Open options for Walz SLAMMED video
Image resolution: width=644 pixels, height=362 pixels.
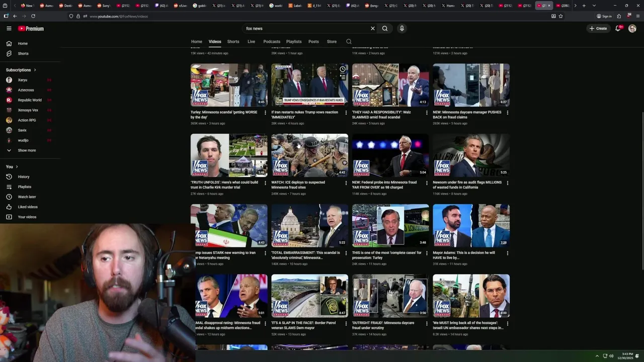(427, 113)
